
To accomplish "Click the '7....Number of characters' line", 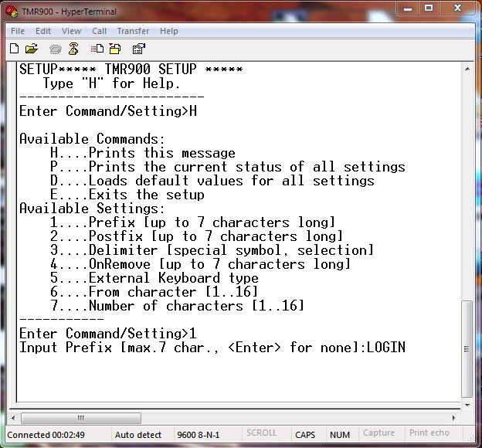I will tap(178, 306).
